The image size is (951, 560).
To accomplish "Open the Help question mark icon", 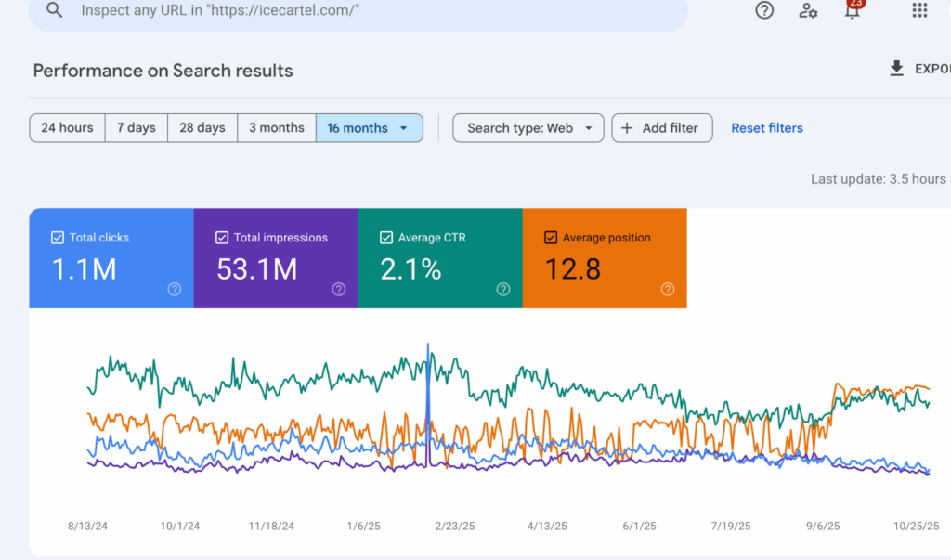I will coord(763,10).
